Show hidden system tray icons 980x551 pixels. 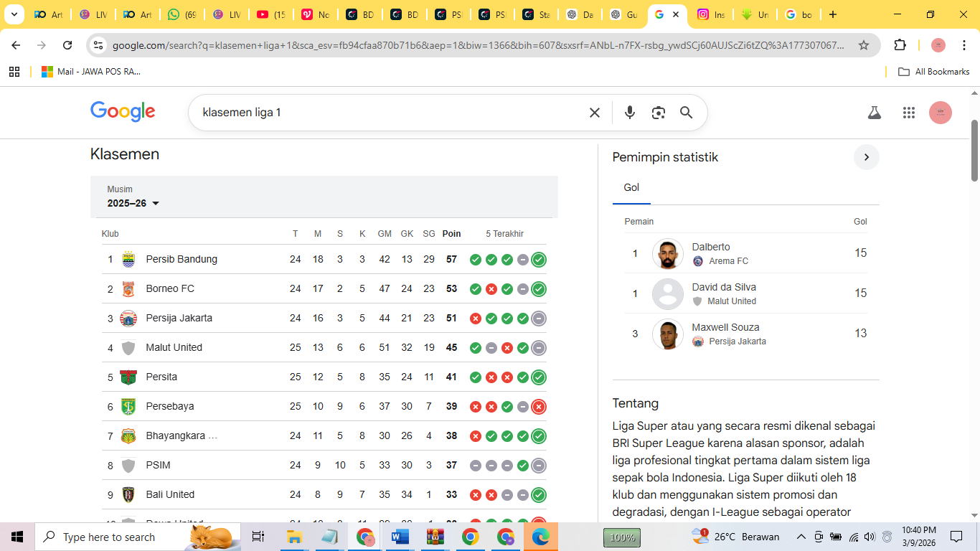[x=801, y=537]
